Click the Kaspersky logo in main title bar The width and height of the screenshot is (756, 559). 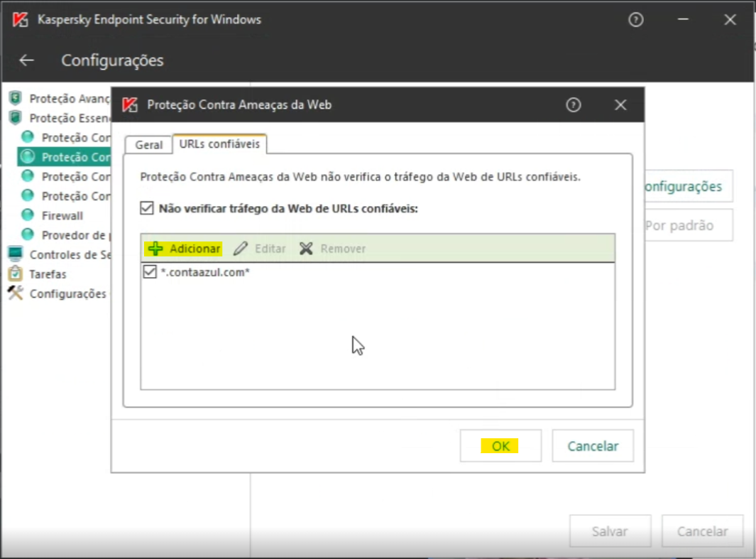tap(21, 20)
